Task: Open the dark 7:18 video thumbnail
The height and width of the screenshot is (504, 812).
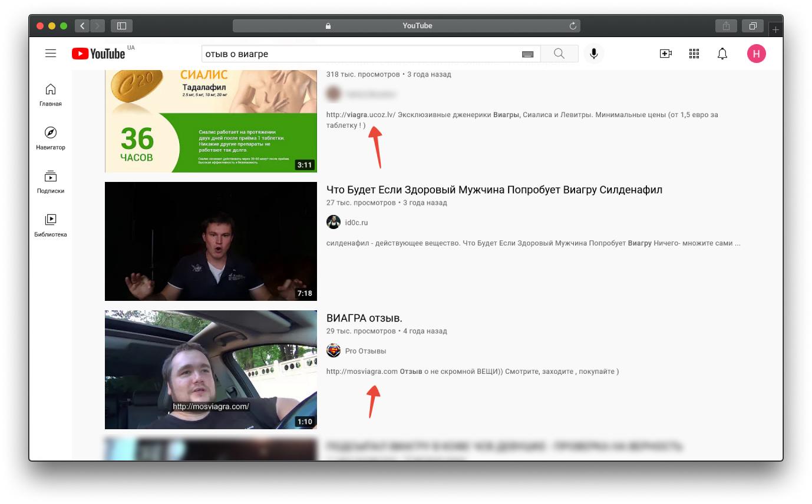Action: pyautogui.click(x=211, y=241)
